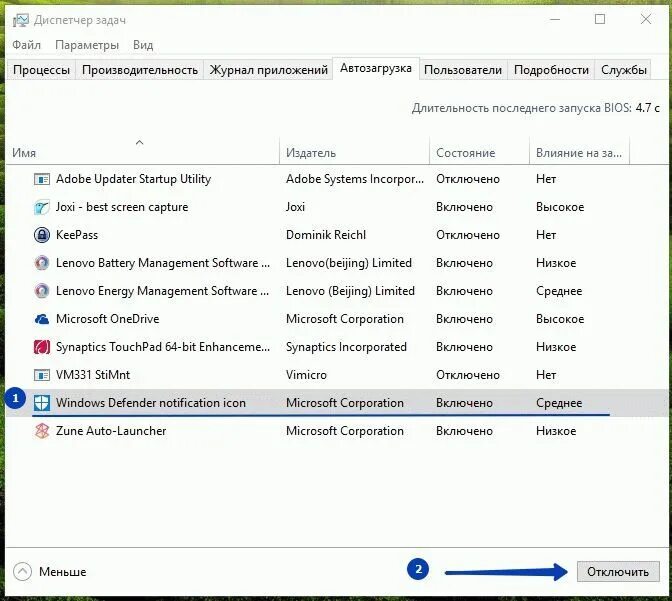Click Zune Auto-Launcher's Низкое impact value
672x601 pixels.
(x=556, y=431)
